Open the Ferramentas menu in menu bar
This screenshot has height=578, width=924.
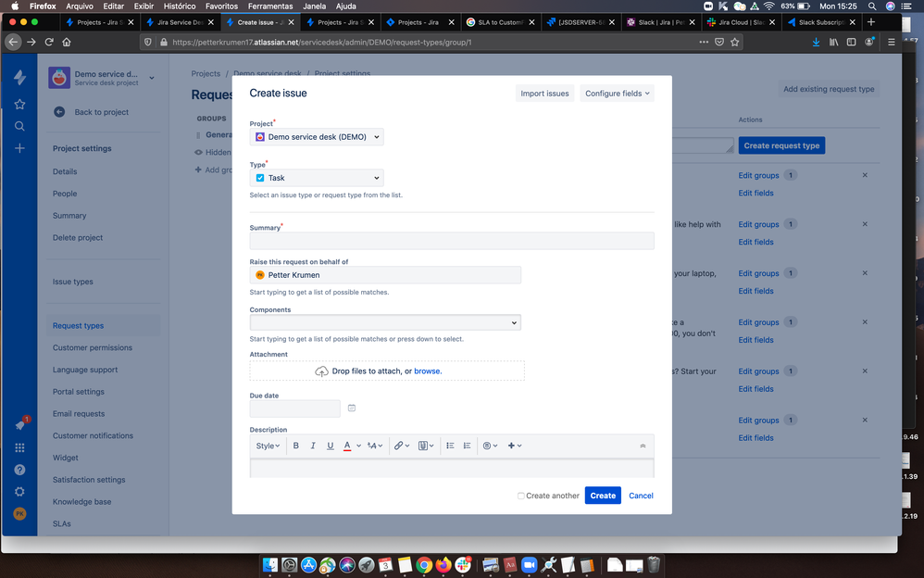pos(270,6)
